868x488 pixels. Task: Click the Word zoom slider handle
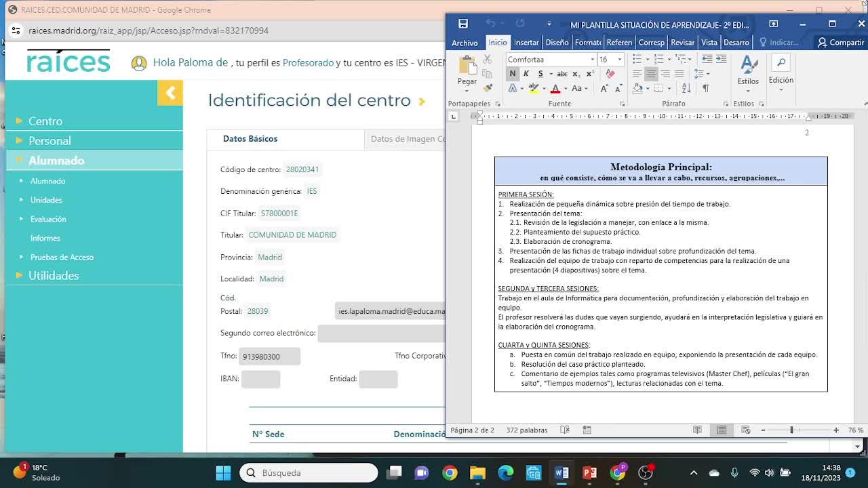(791, 430)
